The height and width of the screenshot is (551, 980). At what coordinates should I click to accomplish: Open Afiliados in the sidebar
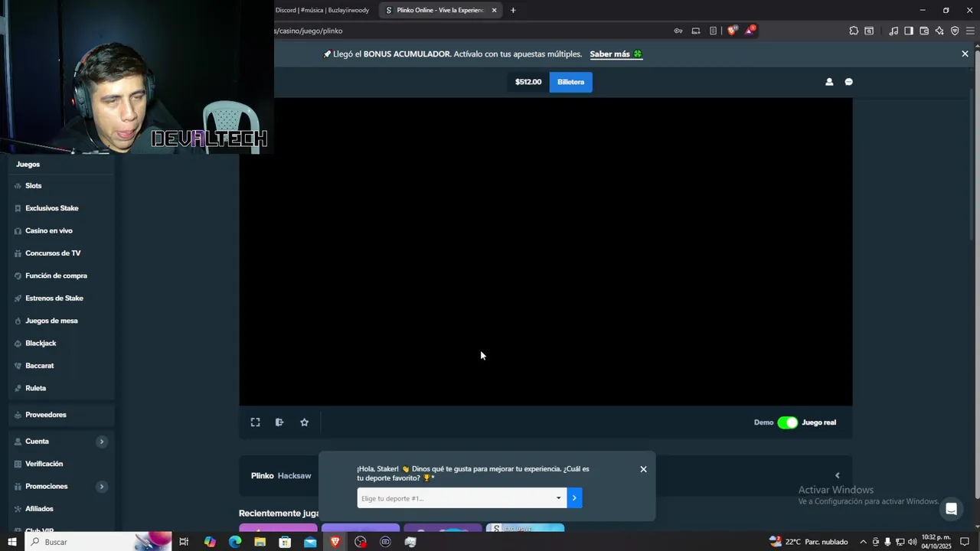39,509
